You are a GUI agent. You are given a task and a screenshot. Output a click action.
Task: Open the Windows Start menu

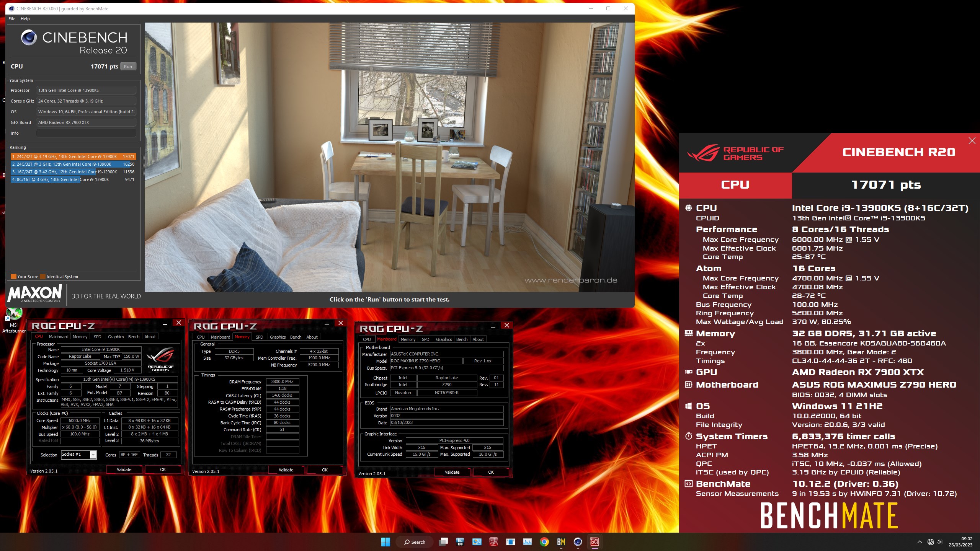point(385,542)
